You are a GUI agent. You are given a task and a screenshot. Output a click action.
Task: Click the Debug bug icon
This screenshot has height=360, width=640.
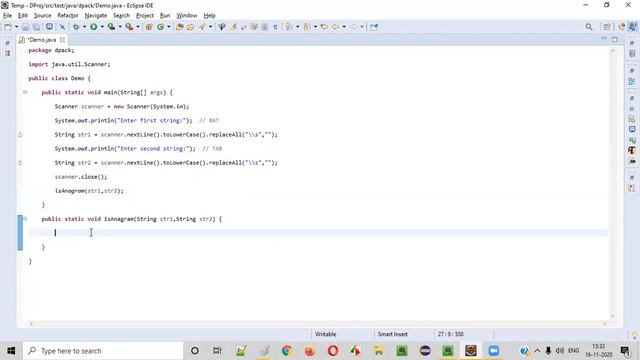[x=76, y=27]
